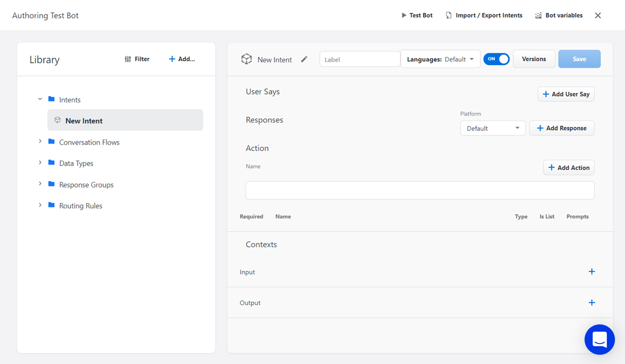
Task: Open the Versions list
Action: [533, 59]
